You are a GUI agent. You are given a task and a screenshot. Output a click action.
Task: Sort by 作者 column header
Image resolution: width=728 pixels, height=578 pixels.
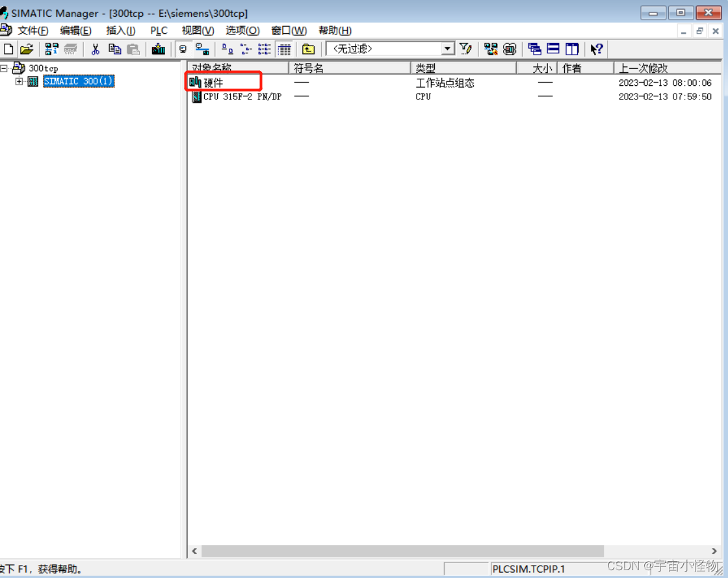coord(586,68)
